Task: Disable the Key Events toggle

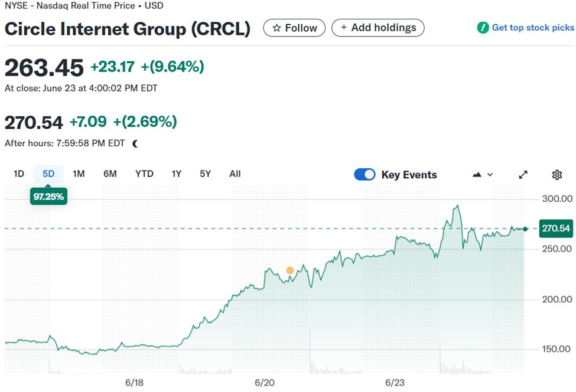Action: click(365, 175)
